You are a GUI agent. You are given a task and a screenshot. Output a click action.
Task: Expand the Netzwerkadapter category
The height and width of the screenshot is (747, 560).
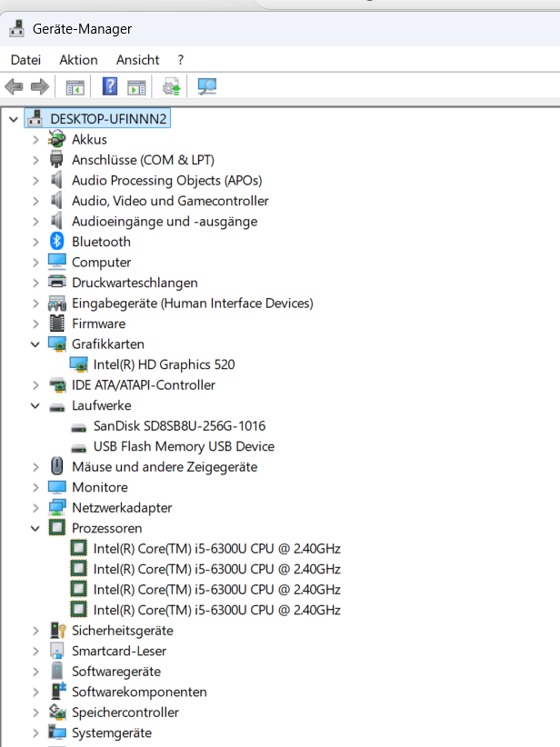(x=35, y=508)
